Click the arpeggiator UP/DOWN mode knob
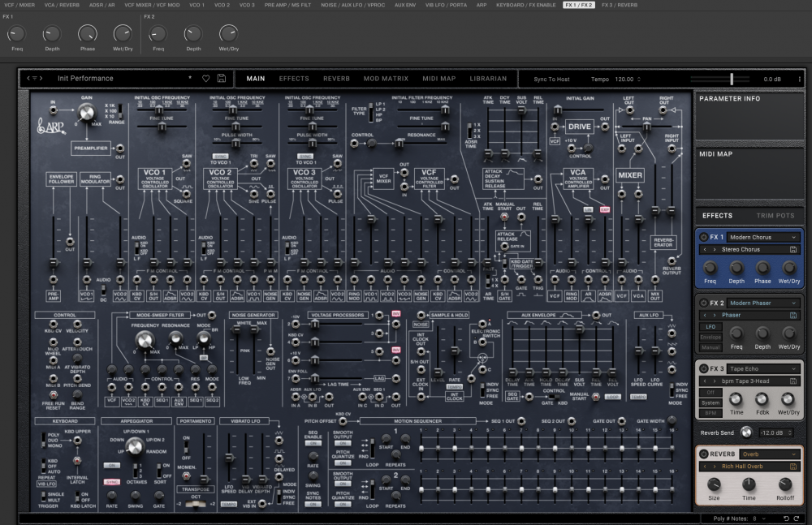Image resolution: width=812 pixels, height=525 pixels. pyautogui.click(x=134, y=445)
